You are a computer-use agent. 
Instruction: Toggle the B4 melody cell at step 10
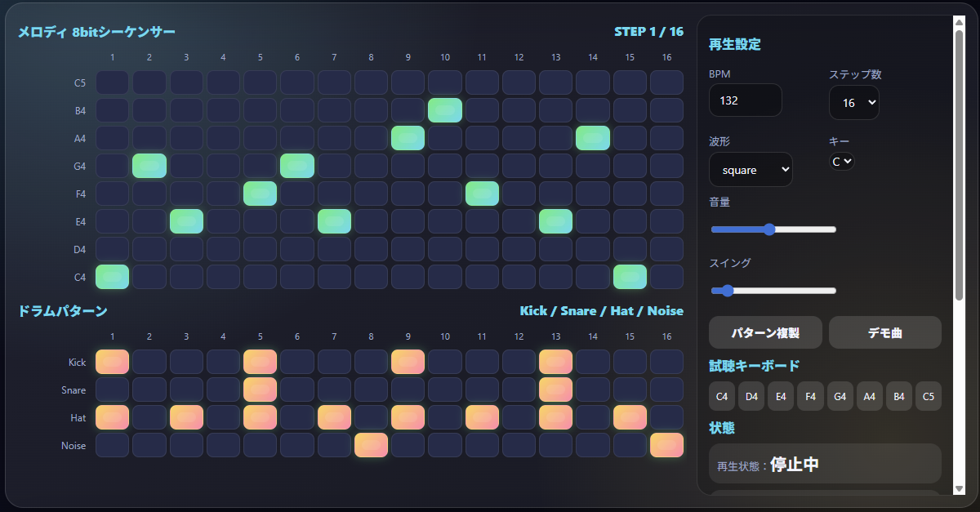pos(445,110)
